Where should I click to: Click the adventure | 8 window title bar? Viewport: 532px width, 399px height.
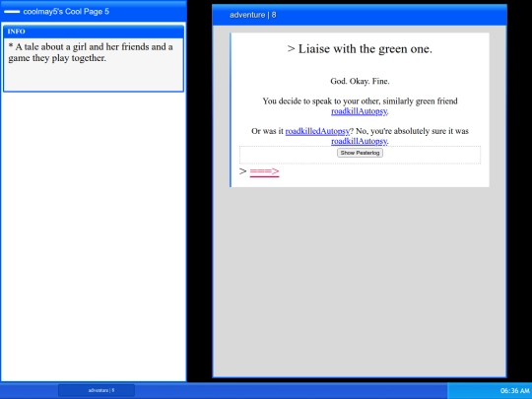[360, 15]
